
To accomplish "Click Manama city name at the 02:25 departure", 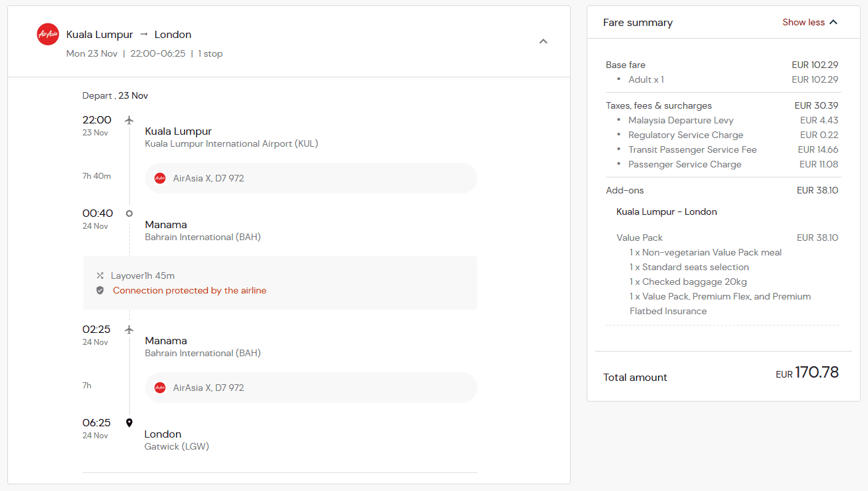I will point(166,341).
